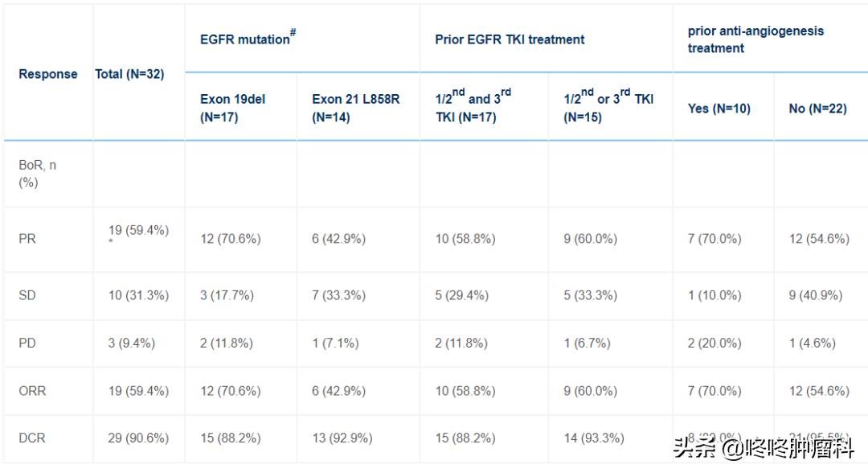Image resolution: width=868 pixels, height=473 pixels.
Task: Select the "ORR" row label
Action: click(32, 391)
